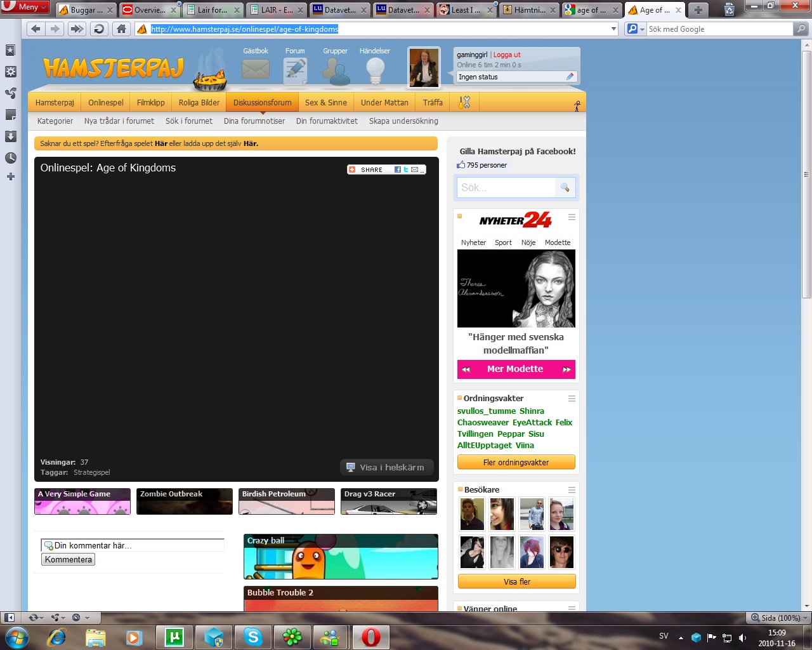The height and width of the screenshot is (650, 812).
Task: Open the Gästbok envelope icon
Action: (256, 69)
